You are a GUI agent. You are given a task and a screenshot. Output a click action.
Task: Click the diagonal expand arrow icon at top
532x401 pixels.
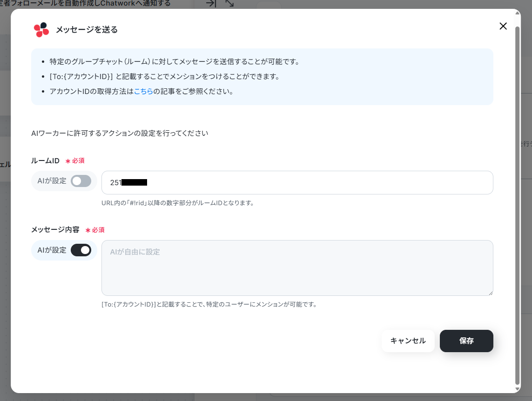pos(230,3)
